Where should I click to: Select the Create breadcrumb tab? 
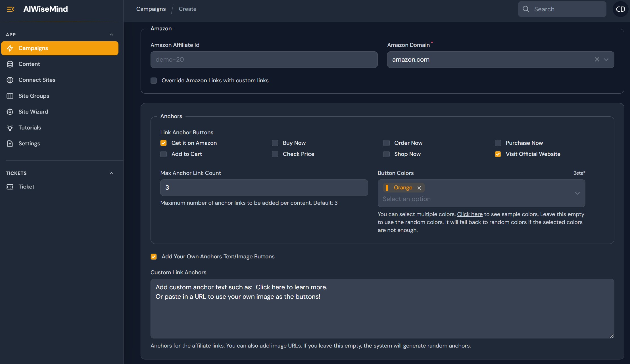(x=187, y=9)
